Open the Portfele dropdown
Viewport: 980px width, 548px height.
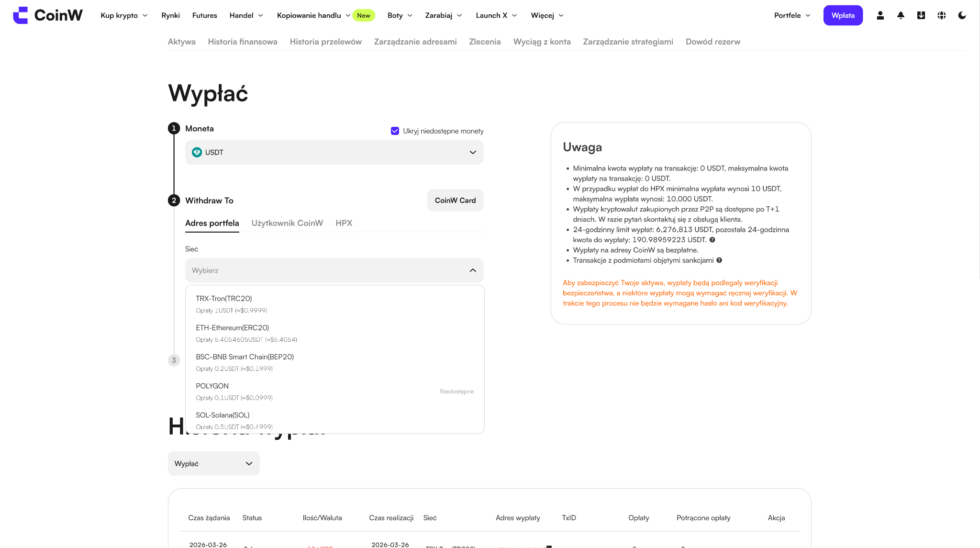click(x=792, y=15)
